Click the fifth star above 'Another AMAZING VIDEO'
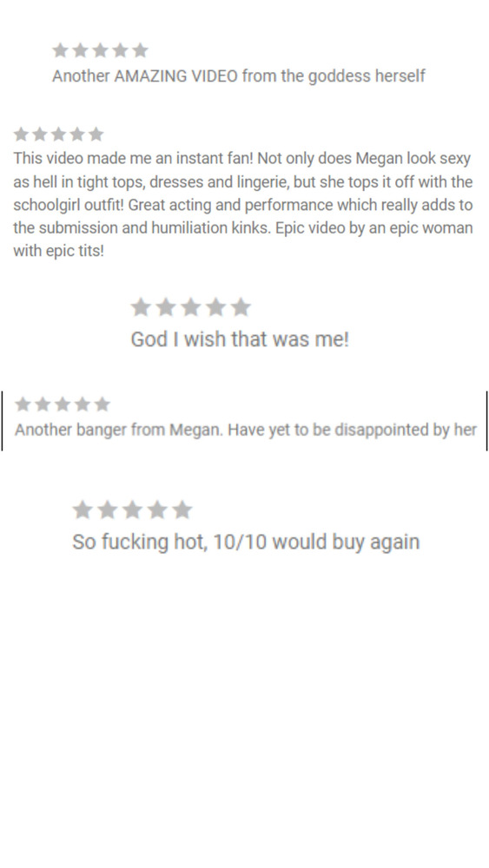 pyautogui.click(x=140, y=50)
